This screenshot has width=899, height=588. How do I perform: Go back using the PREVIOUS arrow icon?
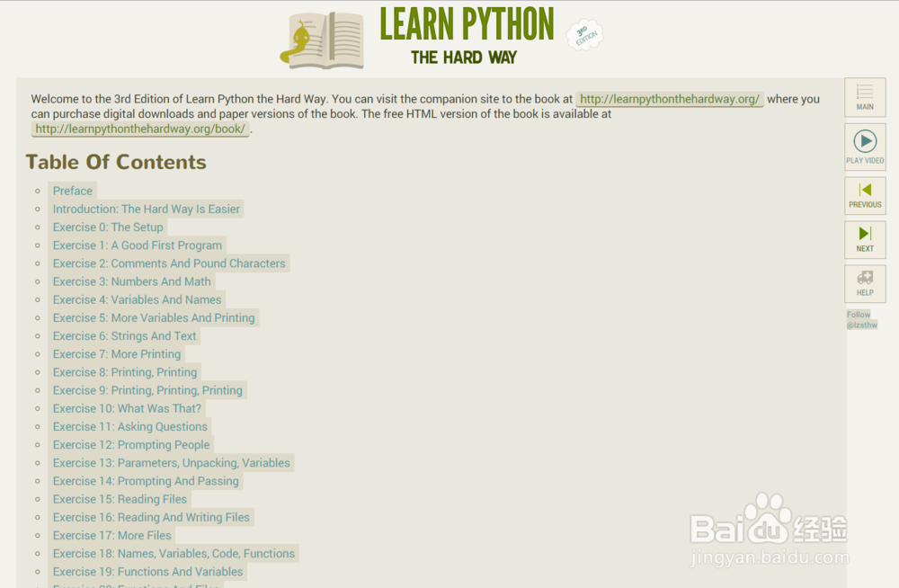point(864,195)
